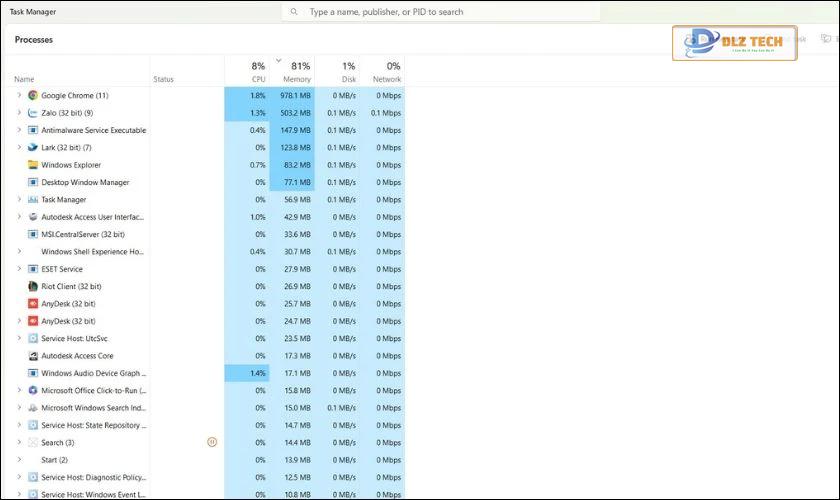Click the Service Host: State Repository icon

(33, 425)
